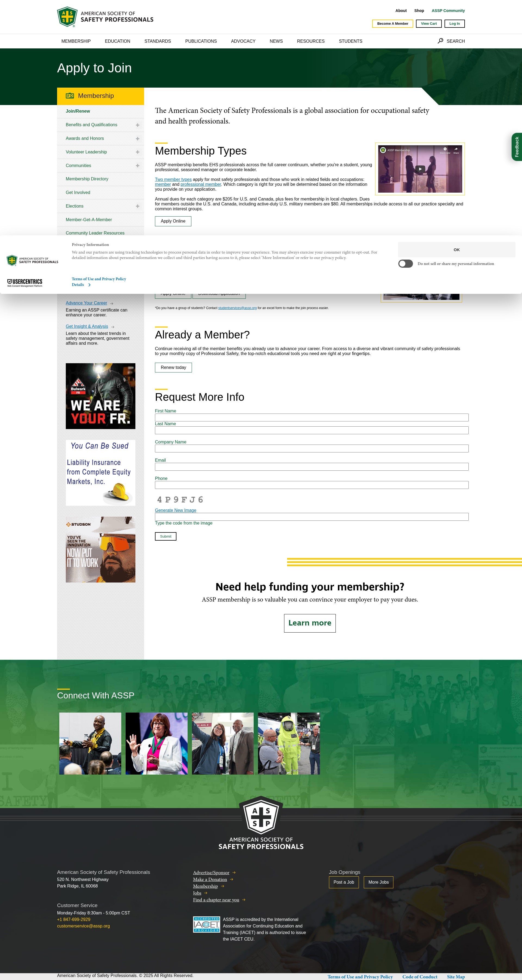This screenshot has height=980, width=522.
Task: Click studentservices@assp.org email link
Action: 237,308
